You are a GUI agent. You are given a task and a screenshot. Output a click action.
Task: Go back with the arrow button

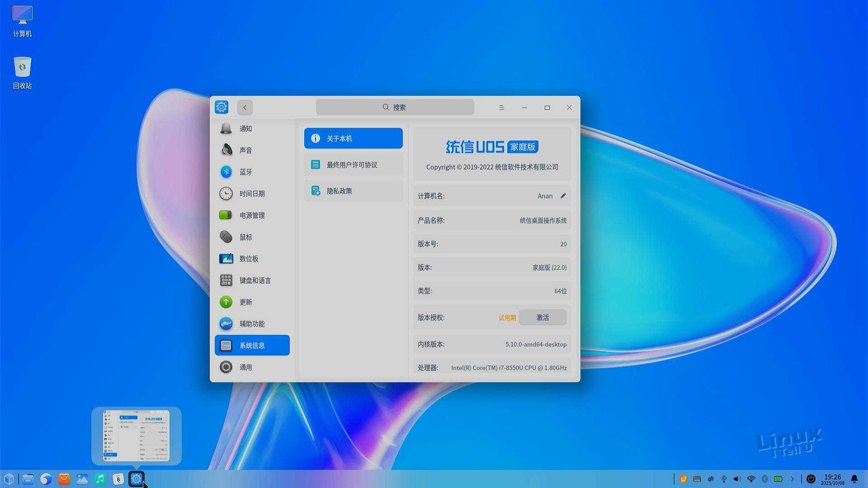coord(245,108)
